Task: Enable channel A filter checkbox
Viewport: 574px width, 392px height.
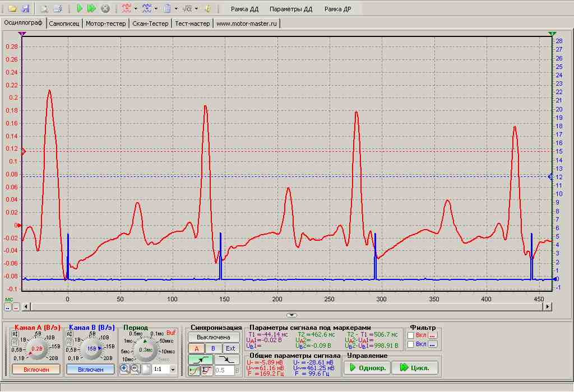Action: point(411,335)
